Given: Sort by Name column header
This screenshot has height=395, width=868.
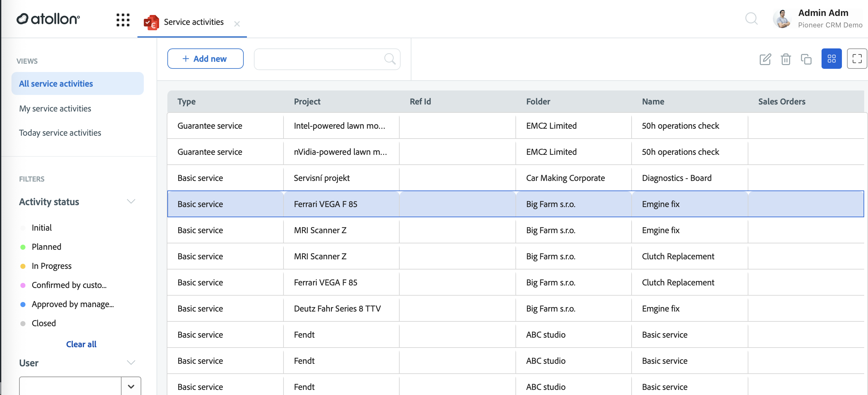Looking at the screenshot, I should [x=653, y=102].
